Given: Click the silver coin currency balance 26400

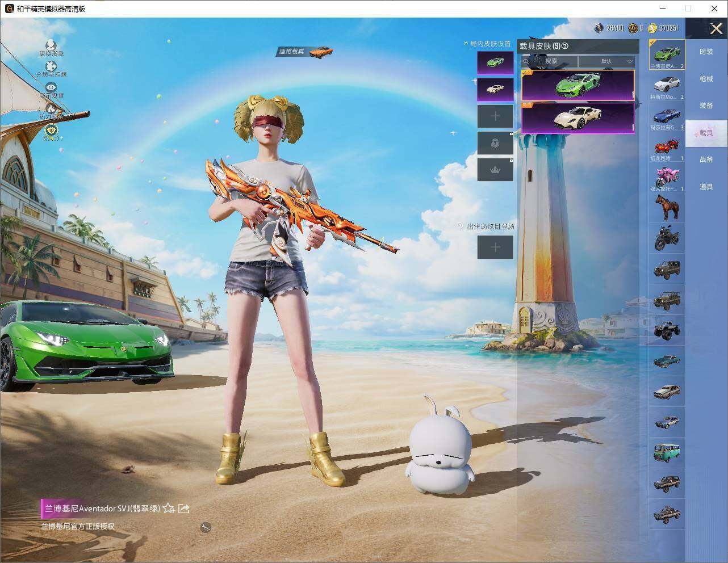Looking at the screenshot, I should pos(609,28).
